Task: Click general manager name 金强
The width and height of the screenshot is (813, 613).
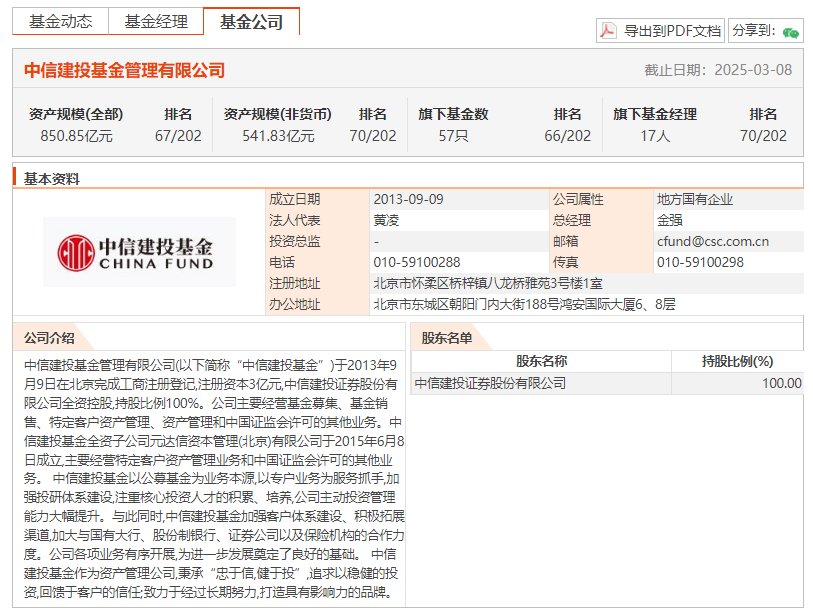Action: tap(670, 220)
